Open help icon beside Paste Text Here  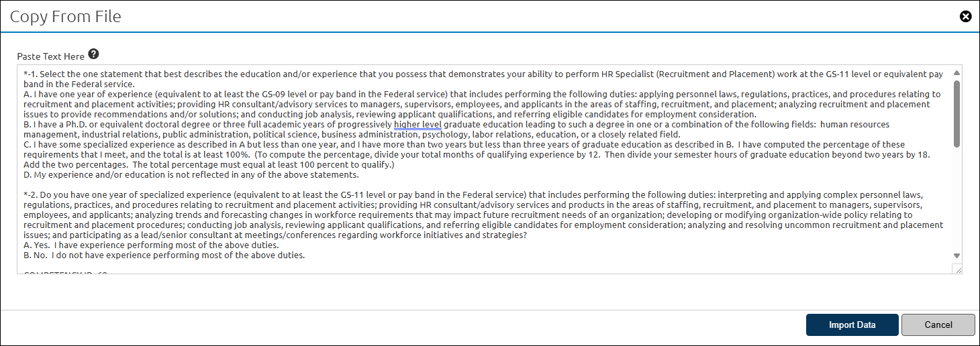tap(93, 54)
